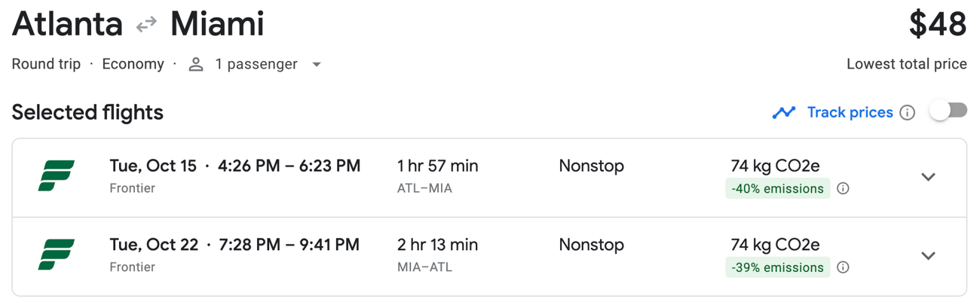
Task: Click the Track prices link text
Action: pyautogui.click(x=850, y=112)
